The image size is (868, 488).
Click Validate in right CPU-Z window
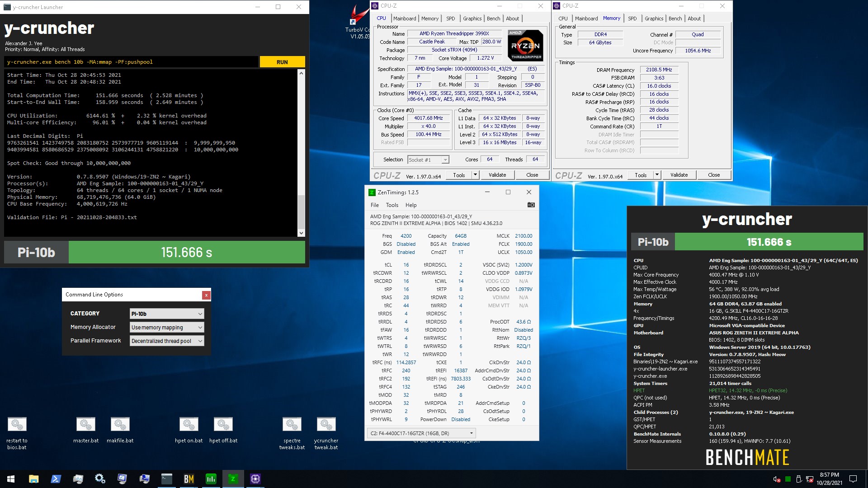click(679, 175)
